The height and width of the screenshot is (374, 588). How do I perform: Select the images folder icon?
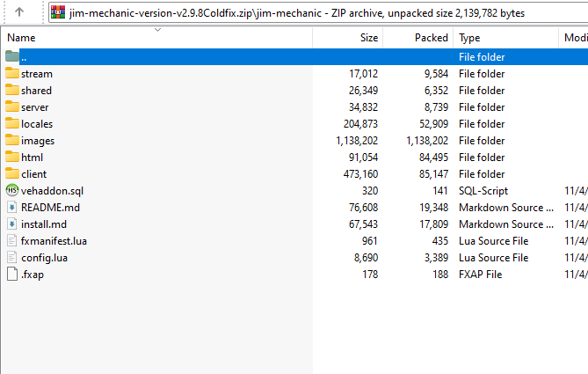pyautogui.click(x=12, y=140)
